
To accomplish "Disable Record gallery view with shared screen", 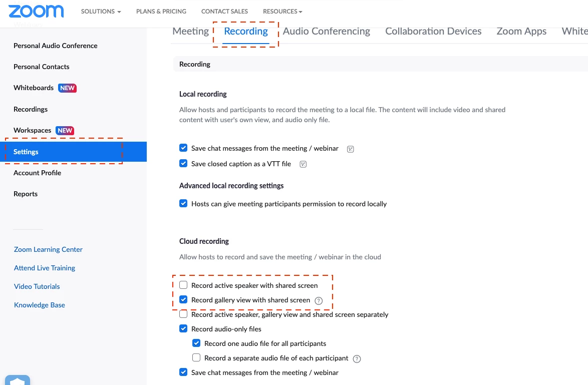I will coord(183,299).
